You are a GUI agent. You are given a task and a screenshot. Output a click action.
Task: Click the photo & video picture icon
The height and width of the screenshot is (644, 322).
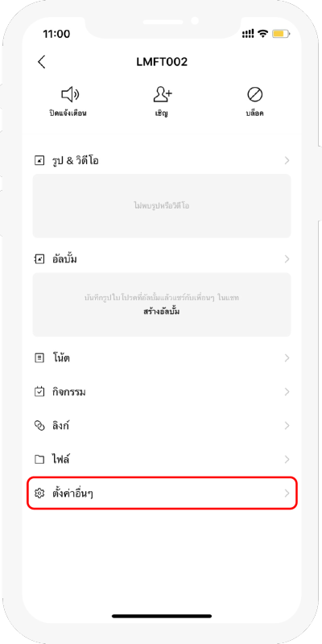click(39, 160)
